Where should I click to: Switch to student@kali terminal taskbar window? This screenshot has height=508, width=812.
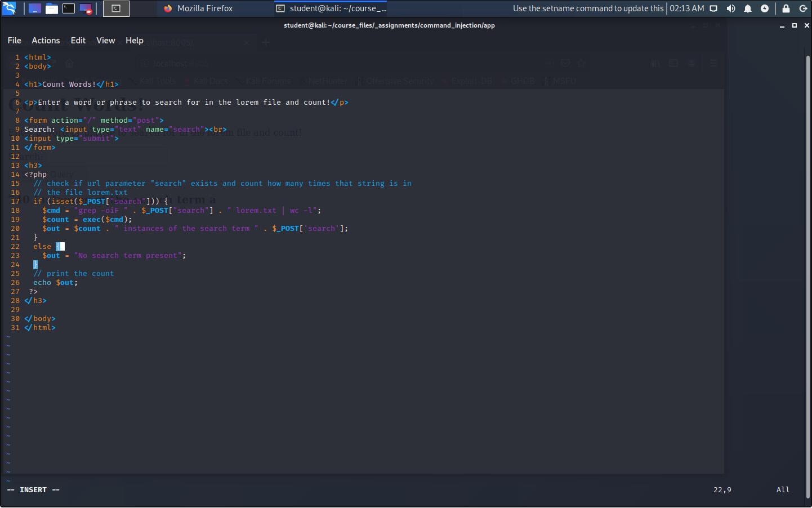click(x=331, y=8)
